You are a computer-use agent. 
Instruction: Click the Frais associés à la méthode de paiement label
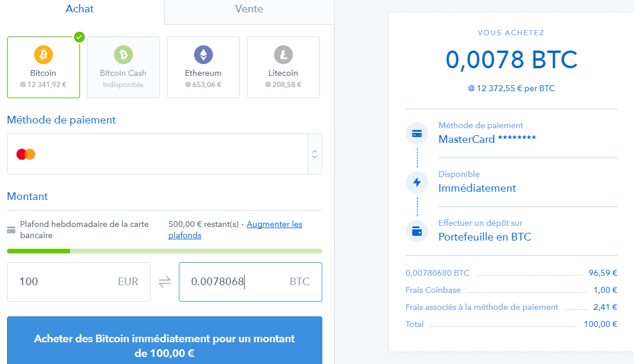coord(482,307)
